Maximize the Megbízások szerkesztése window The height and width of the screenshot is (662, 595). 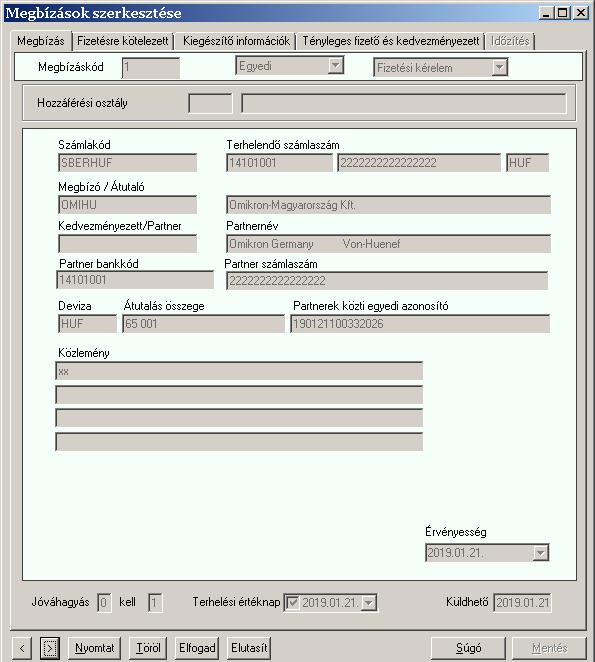point(562,13)
